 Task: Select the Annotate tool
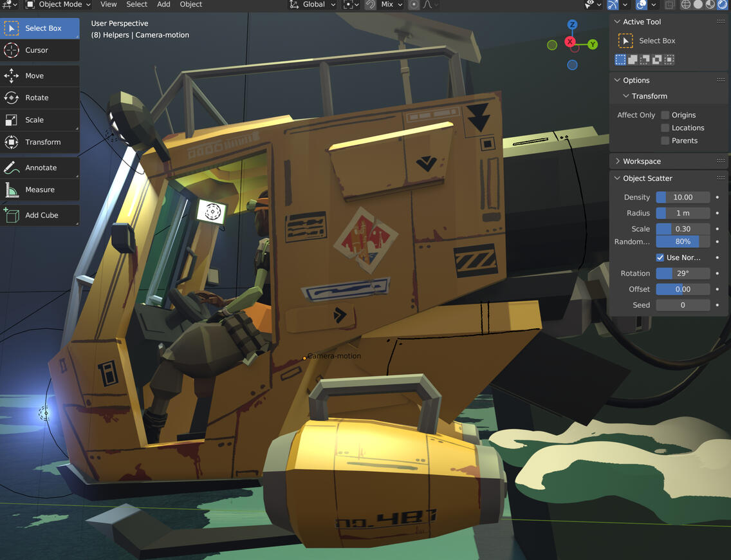40,168
